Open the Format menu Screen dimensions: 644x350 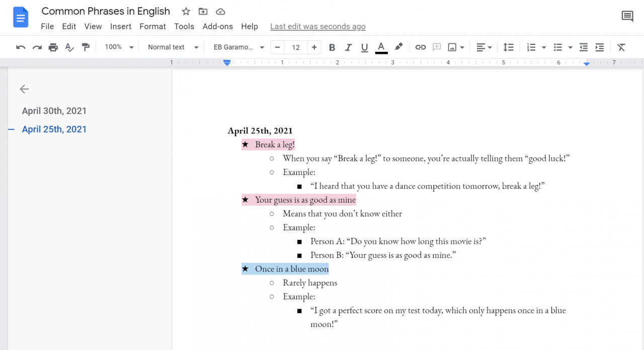click(x=152, y=27)
